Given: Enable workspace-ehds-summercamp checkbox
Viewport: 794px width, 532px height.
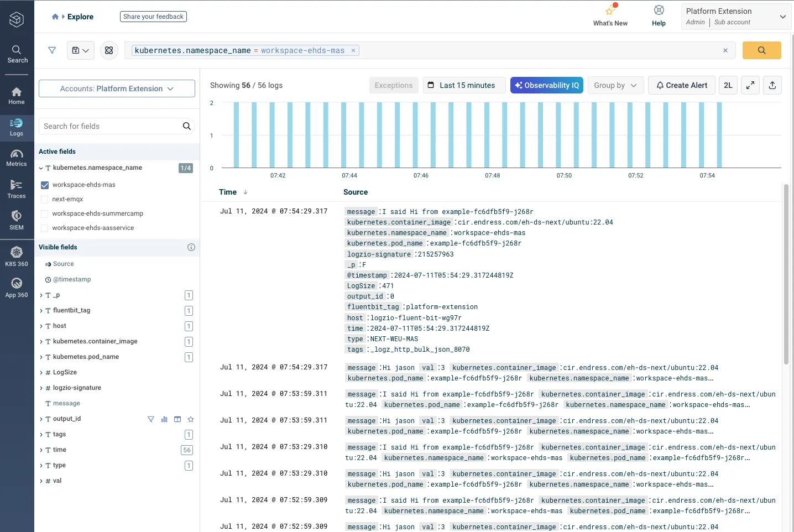Looking at the screenshot, I should tap(45, 214).
